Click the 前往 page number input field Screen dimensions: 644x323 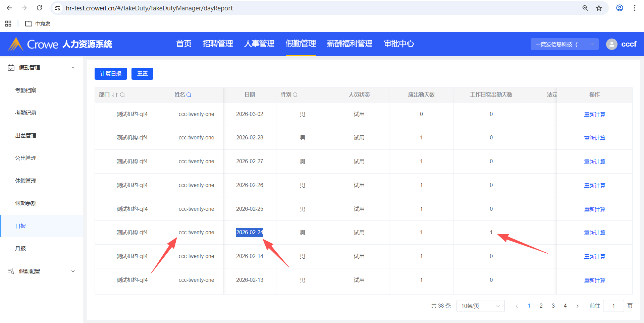pyautogui.click(x=613, y=306)
